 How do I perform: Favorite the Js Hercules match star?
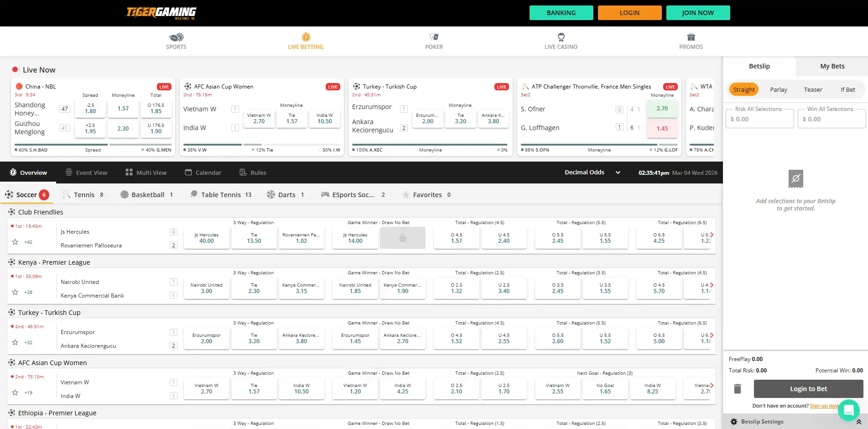[15, 242]
